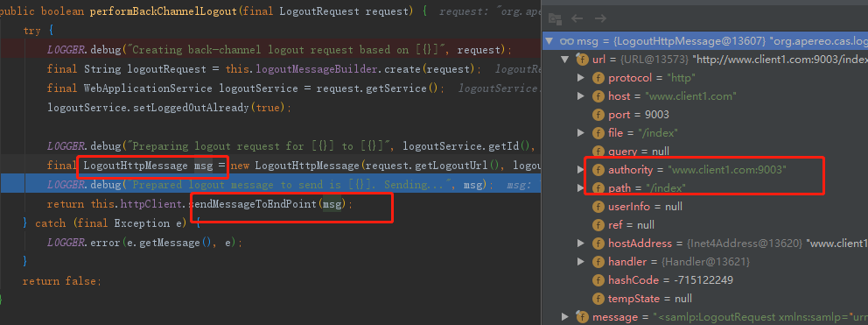Expand the host field
The width and height of the screenshot is (868, 325).
pyautogui.click(x=581, y=96)
